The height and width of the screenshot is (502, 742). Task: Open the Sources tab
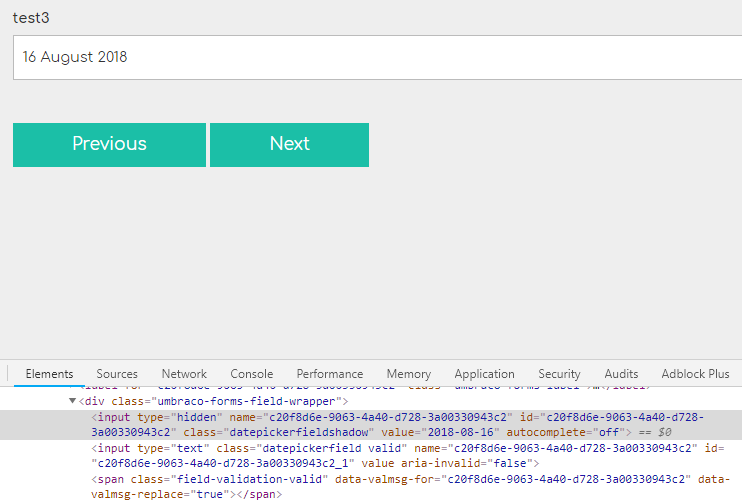pos(117,374)
